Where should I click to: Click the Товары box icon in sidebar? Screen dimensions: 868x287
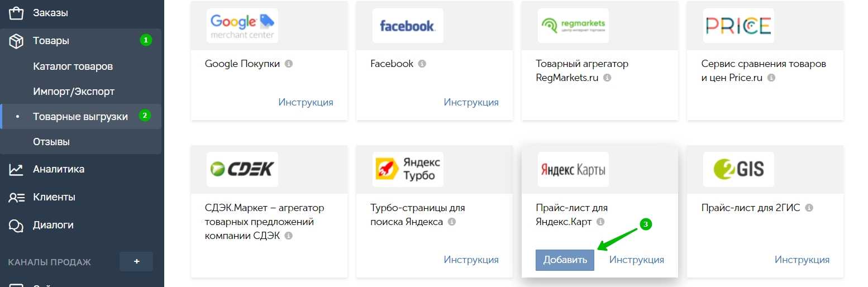(x=16, y=41)
